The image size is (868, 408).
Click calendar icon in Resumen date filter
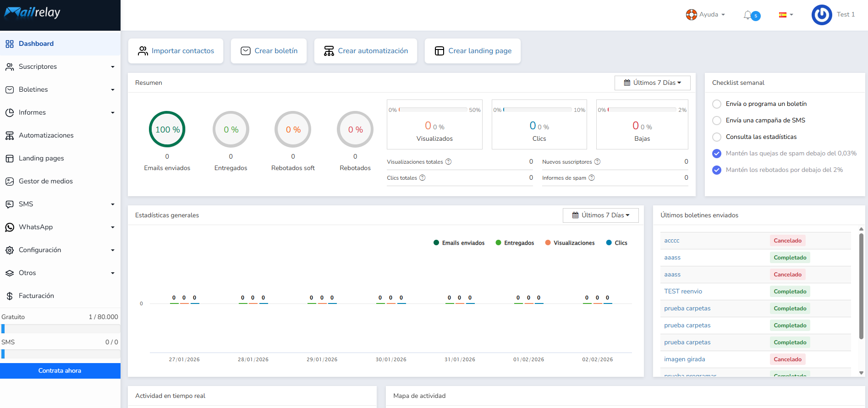pos(627,83)
